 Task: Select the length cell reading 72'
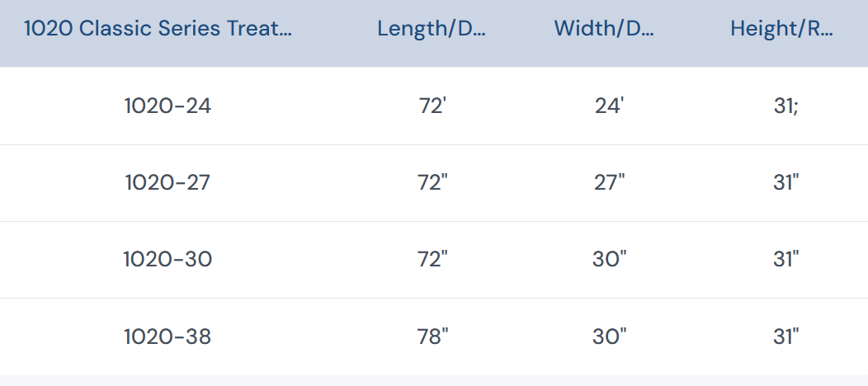[x=432, y=106]
